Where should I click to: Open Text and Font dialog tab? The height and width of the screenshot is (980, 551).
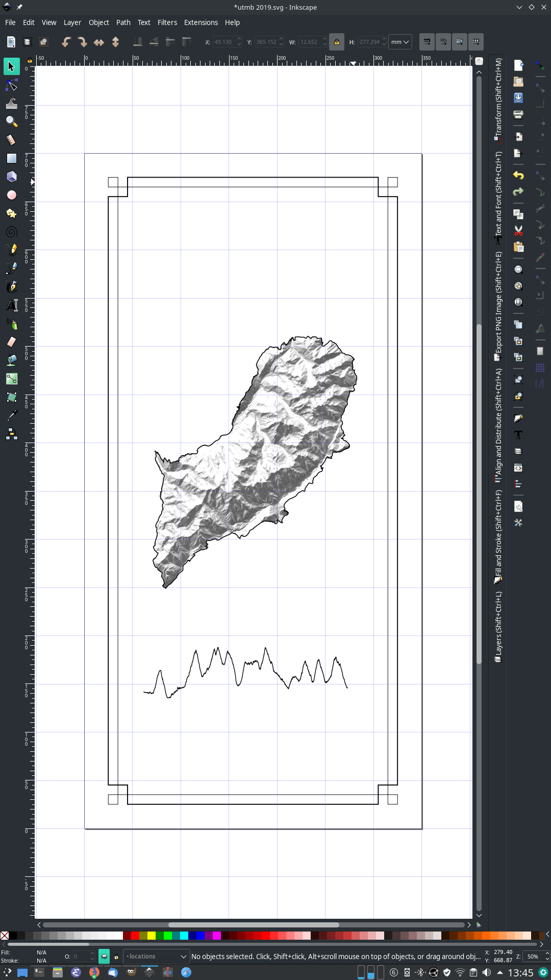pos(498,198)
